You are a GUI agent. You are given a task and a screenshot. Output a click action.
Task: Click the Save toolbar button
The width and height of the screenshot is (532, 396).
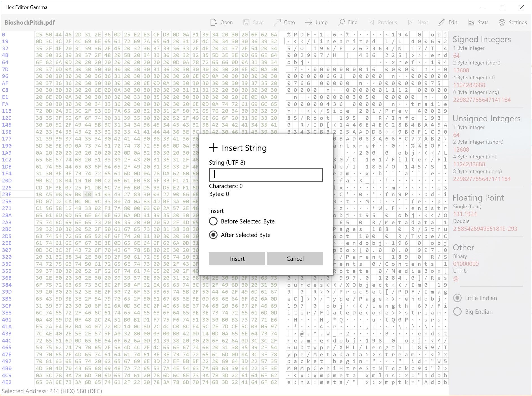pos(253,22)
